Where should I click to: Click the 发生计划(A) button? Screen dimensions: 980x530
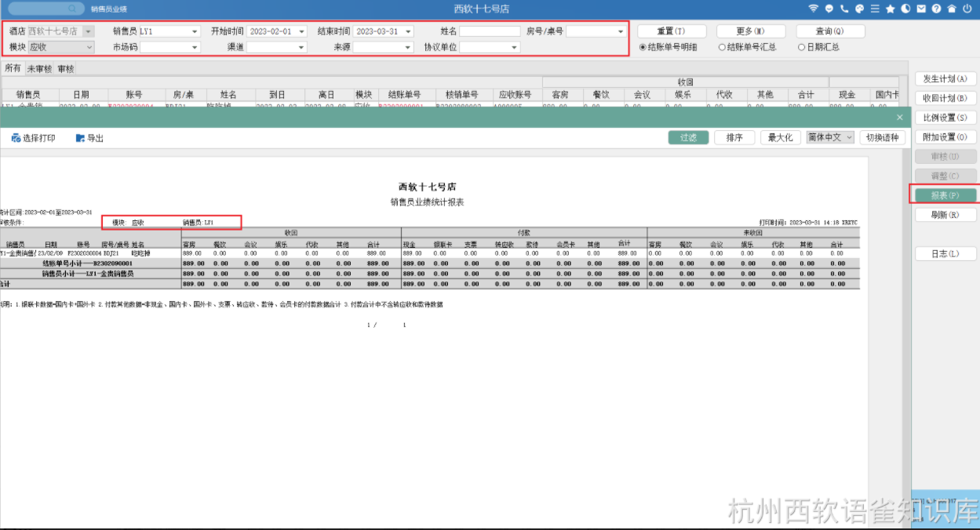pos(945,78)
